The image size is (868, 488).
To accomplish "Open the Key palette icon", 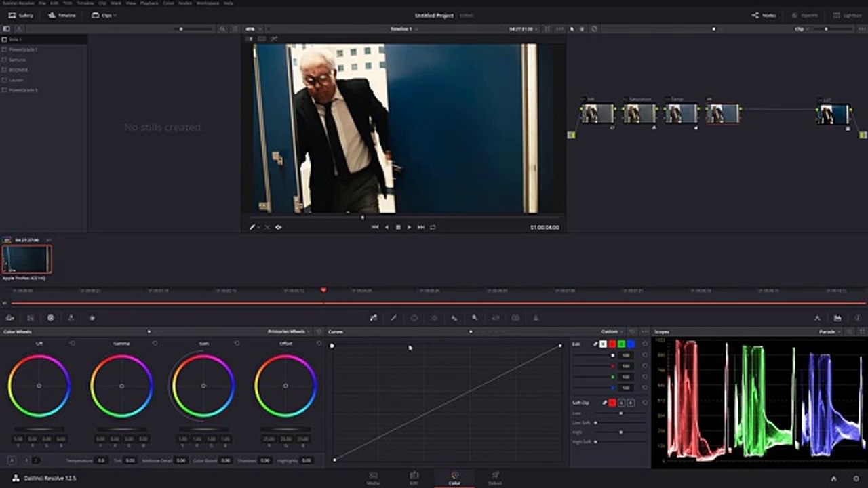I will 475,317.
